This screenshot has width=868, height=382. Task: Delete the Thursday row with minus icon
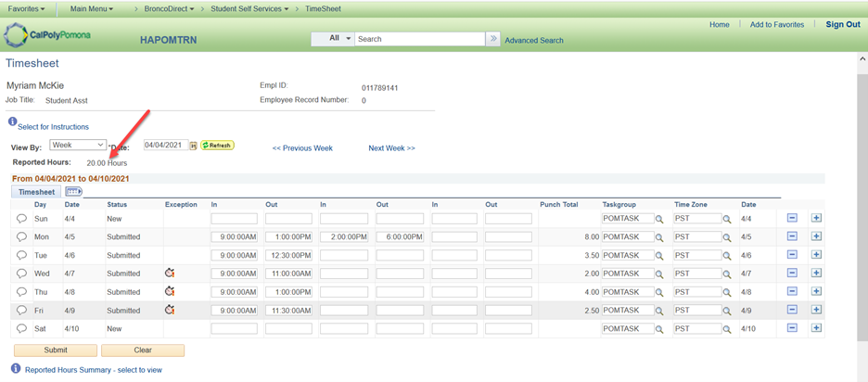792,291
